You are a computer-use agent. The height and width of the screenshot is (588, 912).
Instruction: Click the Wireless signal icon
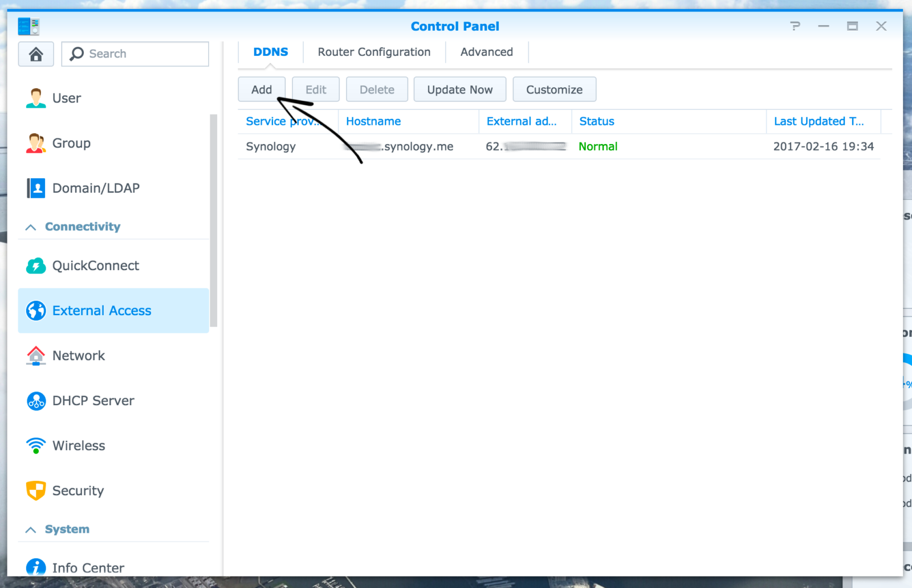(36, 446)
